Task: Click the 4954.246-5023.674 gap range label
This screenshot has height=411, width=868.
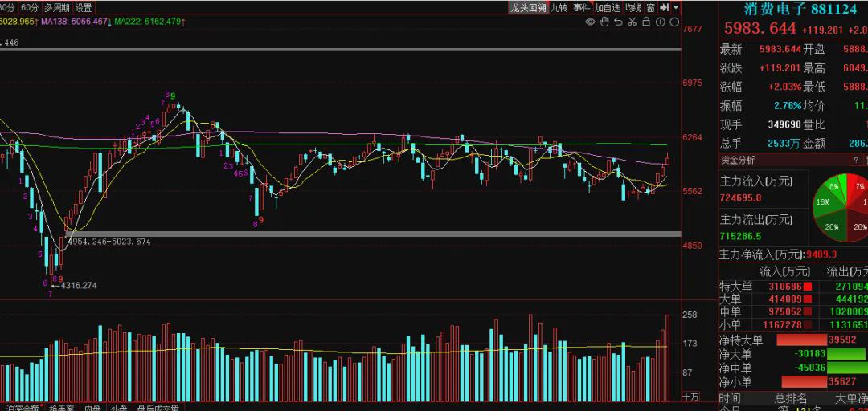Action: 108,242
